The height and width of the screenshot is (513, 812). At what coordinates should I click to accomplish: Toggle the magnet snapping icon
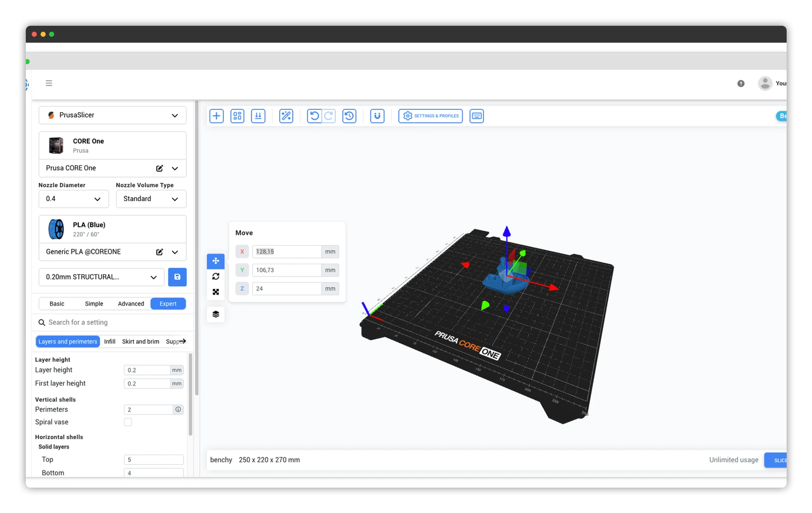click(x=377, y=116)
